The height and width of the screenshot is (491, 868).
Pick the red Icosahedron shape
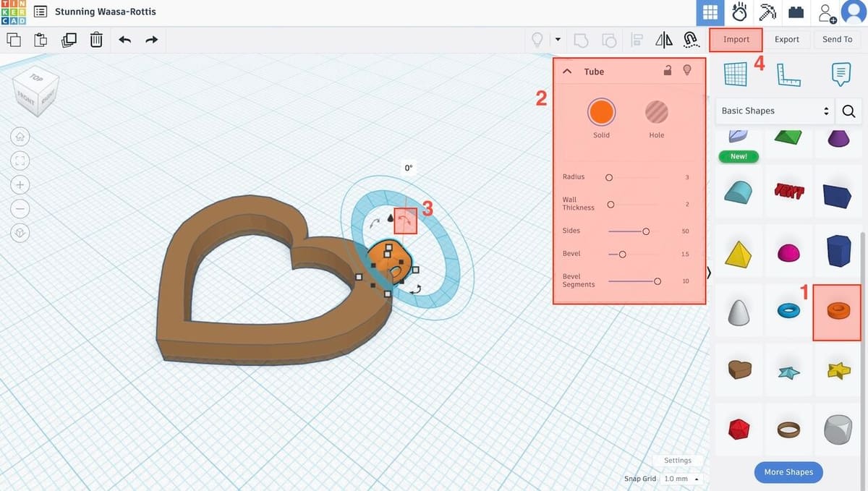tap(739, 429)
